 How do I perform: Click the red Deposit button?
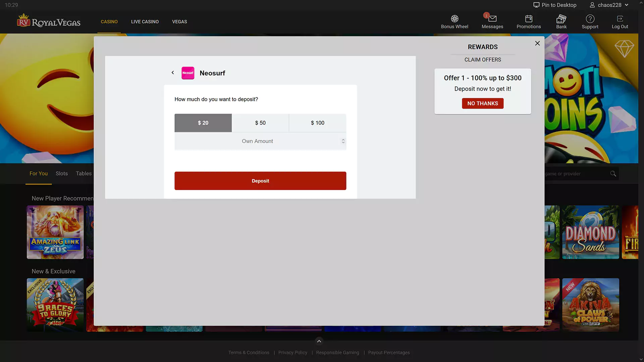point(260,181)
